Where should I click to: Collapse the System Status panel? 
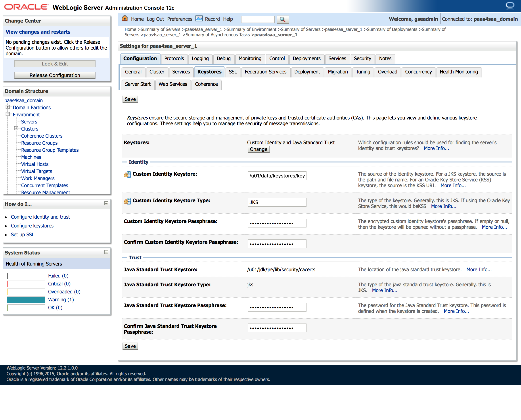pos(106,252)
